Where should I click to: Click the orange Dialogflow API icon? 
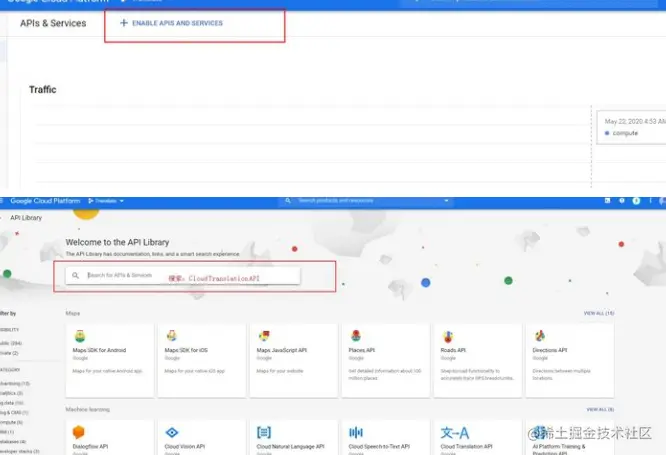79,432
